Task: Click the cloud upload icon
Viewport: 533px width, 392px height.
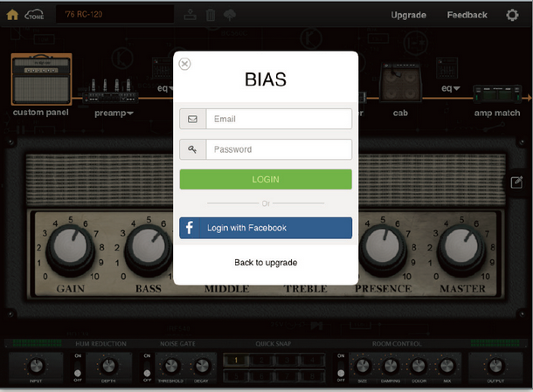Action: (230, 15)
